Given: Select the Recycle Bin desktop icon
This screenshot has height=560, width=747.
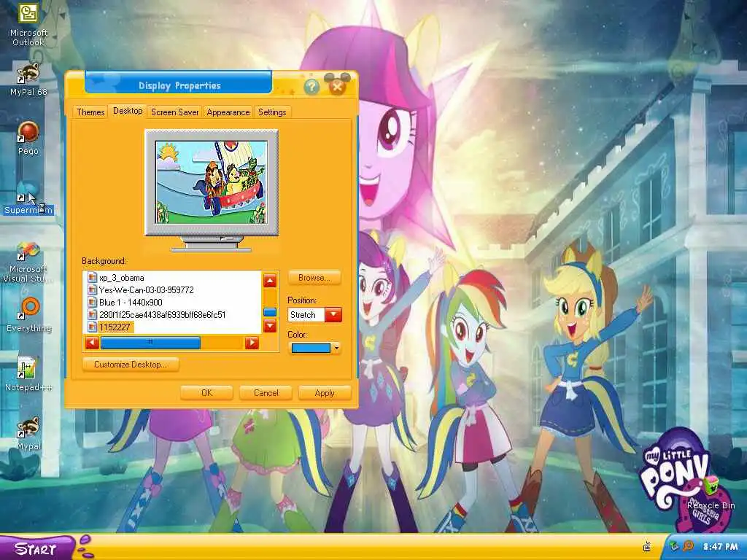Looking at the screenshot, I should tap(711, 494).
